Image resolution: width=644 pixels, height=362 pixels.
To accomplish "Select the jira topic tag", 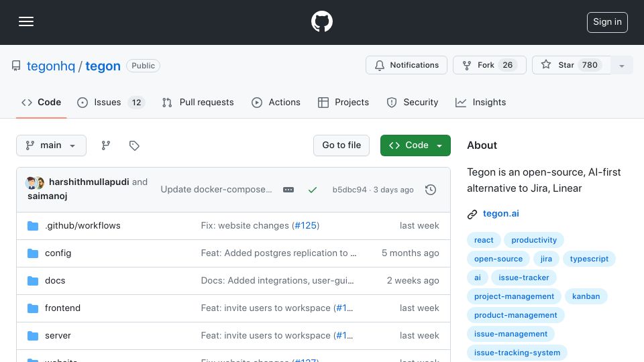I will 546,259.
